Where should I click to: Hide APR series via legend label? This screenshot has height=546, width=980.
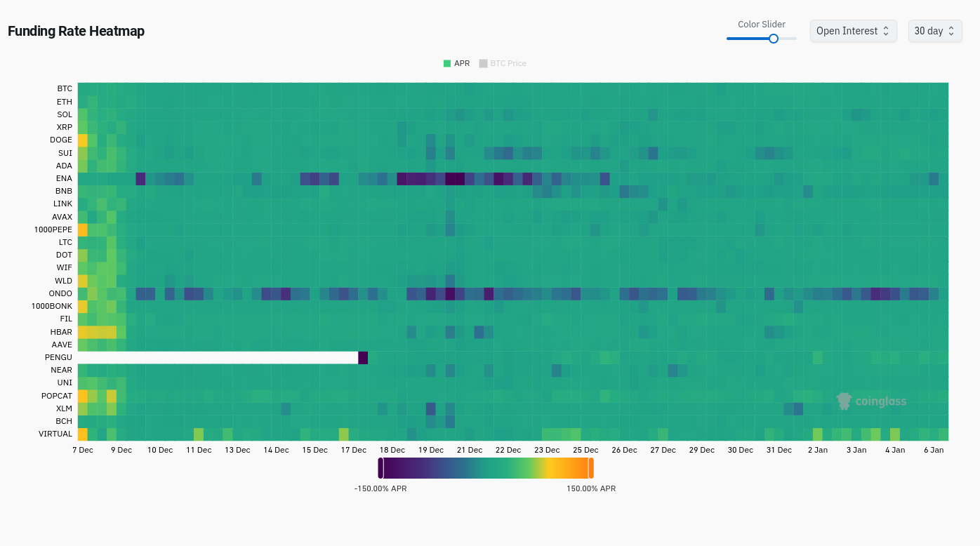pos(462,63)
